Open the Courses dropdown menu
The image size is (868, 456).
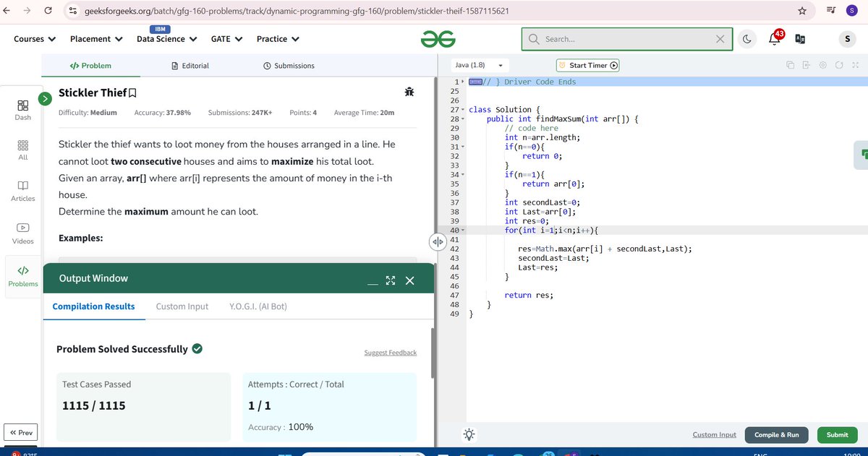tap(35, 39)
